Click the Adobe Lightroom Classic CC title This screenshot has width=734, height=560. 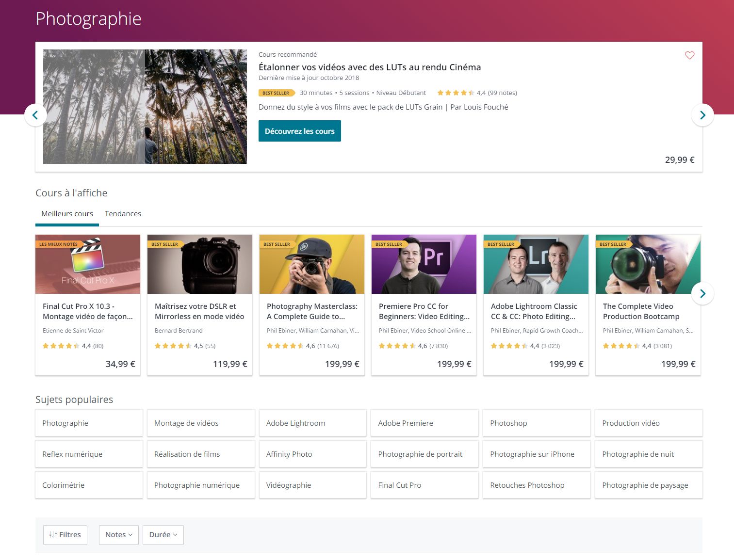click(x=534, y=311)
